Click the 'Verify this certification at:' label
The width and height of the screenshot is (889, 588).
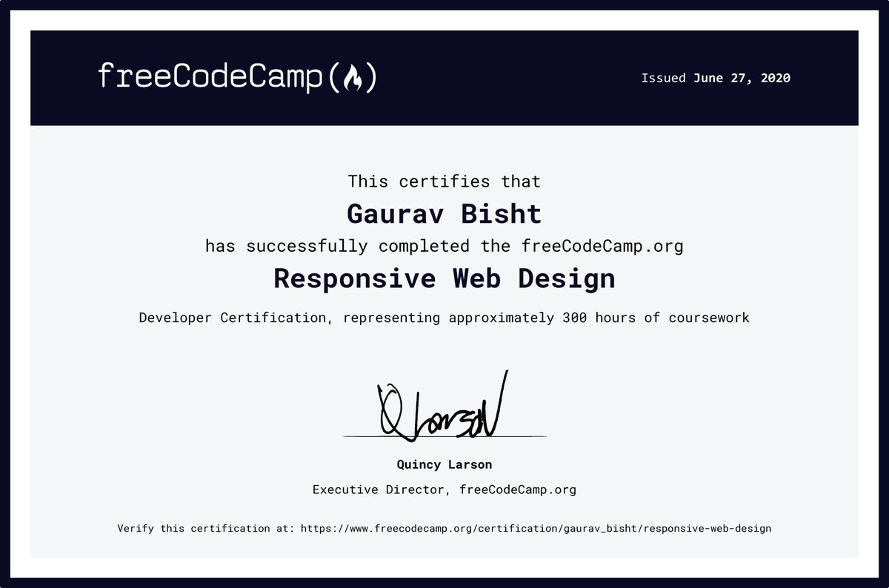pos(207,529)
